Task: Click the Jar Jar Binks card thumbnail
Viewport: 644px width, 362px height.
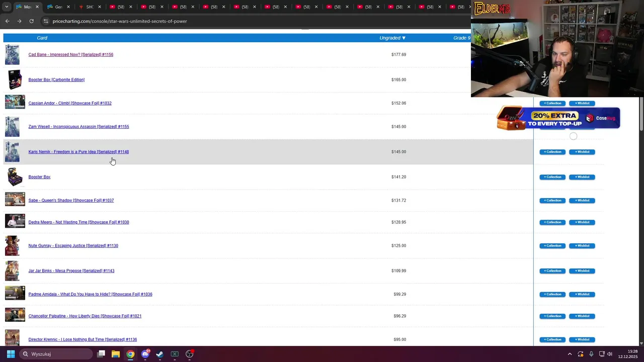Action: click(x=12, y=271)
